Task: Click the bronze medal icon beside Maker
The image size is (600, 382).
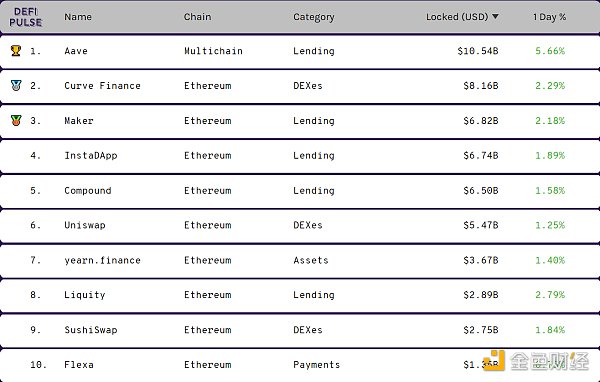Action: (16, 120)
